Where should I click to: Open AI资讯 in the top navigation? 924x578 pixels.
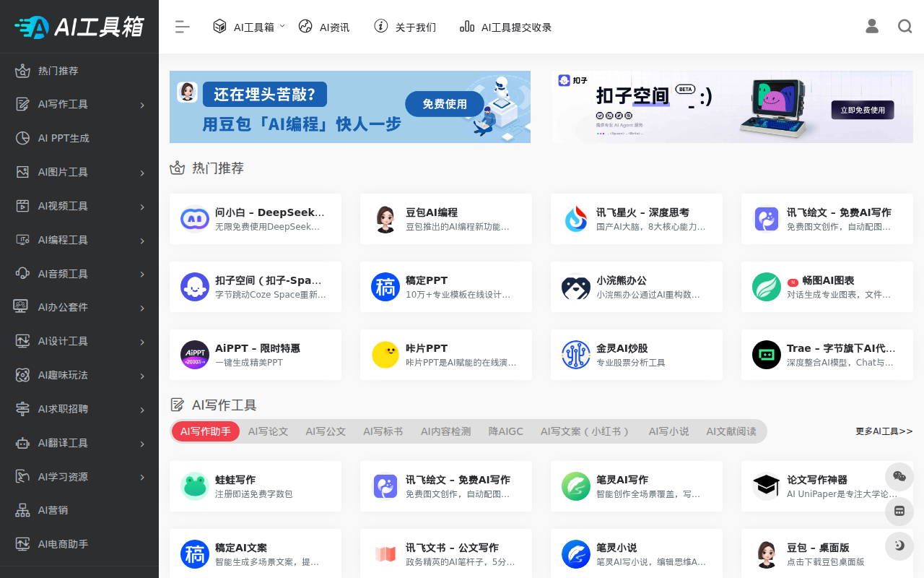[x=324, y=27]
